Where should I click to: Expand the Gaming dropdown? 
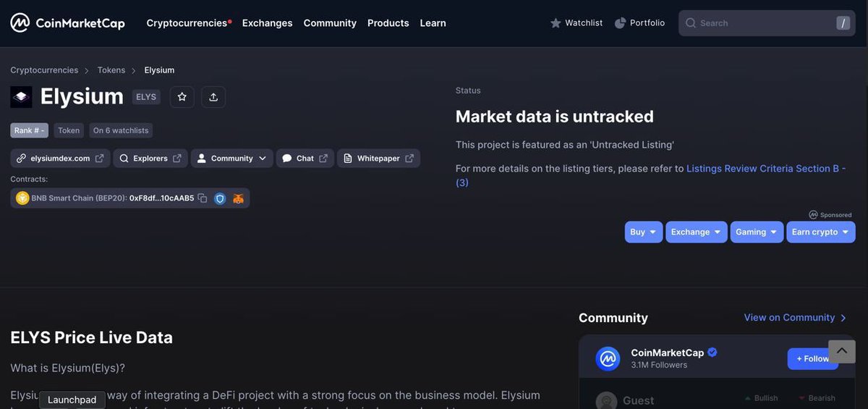757,232
